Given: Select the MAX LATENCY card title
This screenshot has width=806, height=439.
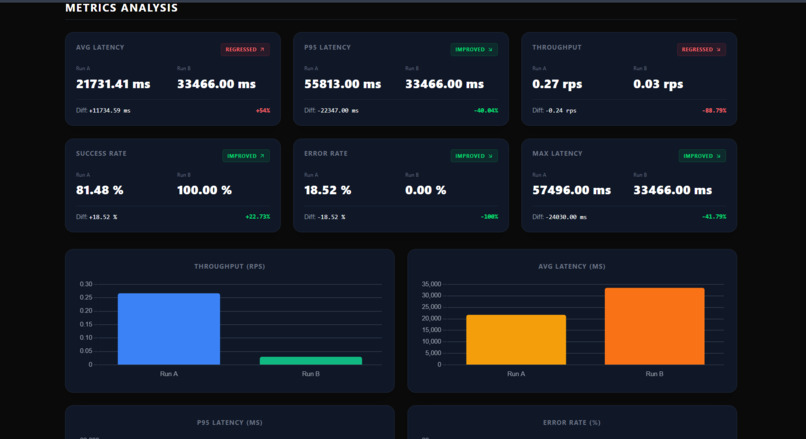Looking at the screenshot, I should coord(557,154).
